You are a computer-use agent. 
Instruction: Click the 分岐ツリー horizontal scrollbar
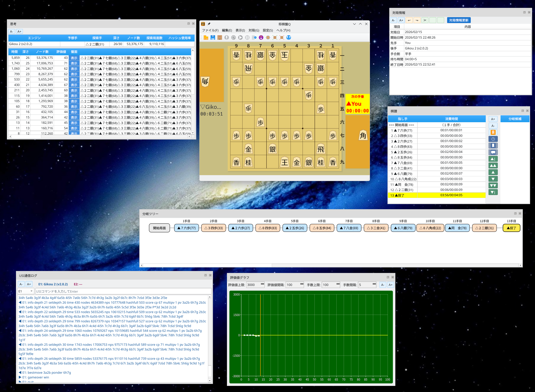click(207, 265)
